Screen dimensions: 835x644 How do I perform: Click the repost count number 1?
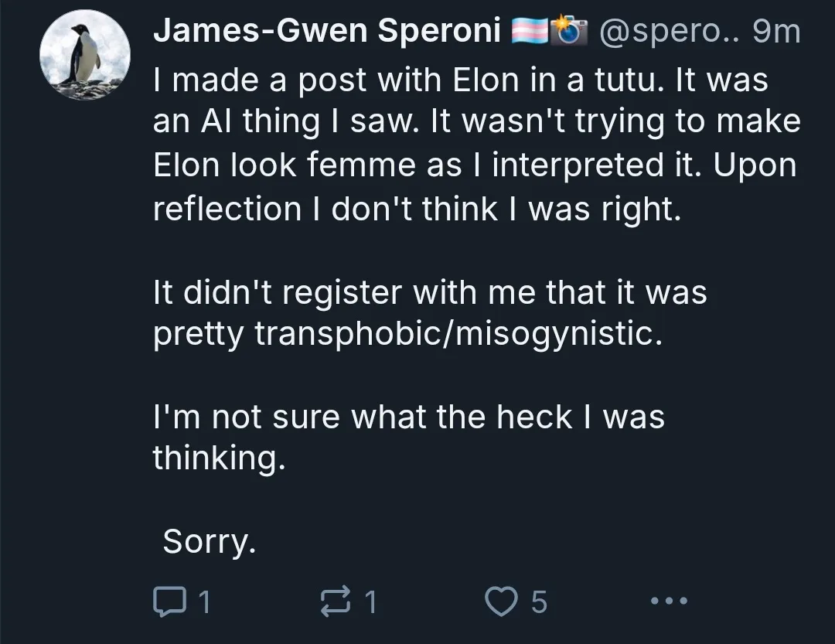(370, 602)
